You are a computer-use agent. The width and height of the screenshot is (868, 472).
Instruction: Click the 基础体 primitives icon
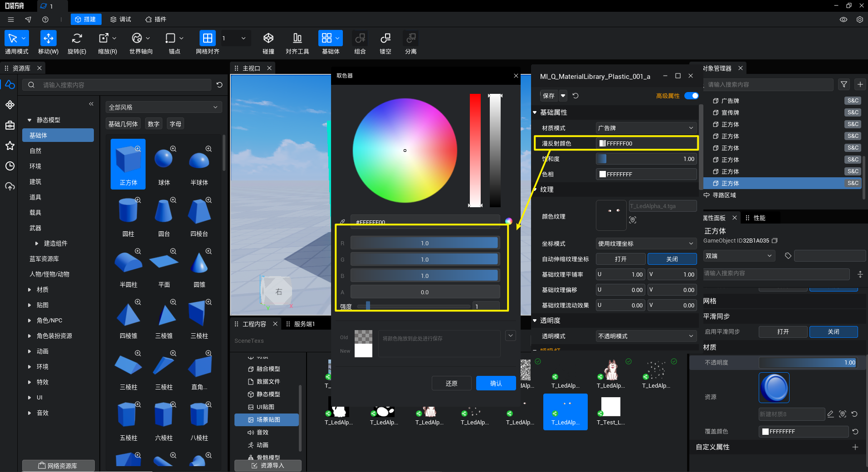click(327, 38)
